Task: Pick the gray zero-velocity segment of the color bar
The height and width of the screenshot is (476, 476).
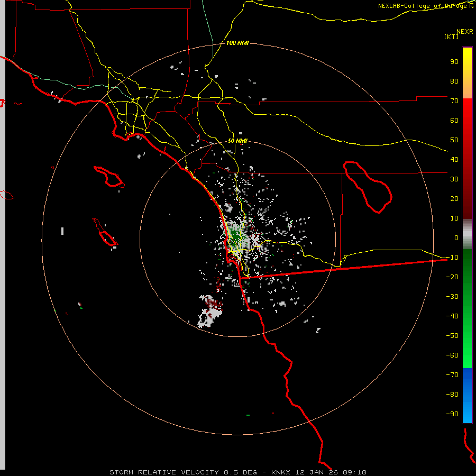Action: point(467,234)
